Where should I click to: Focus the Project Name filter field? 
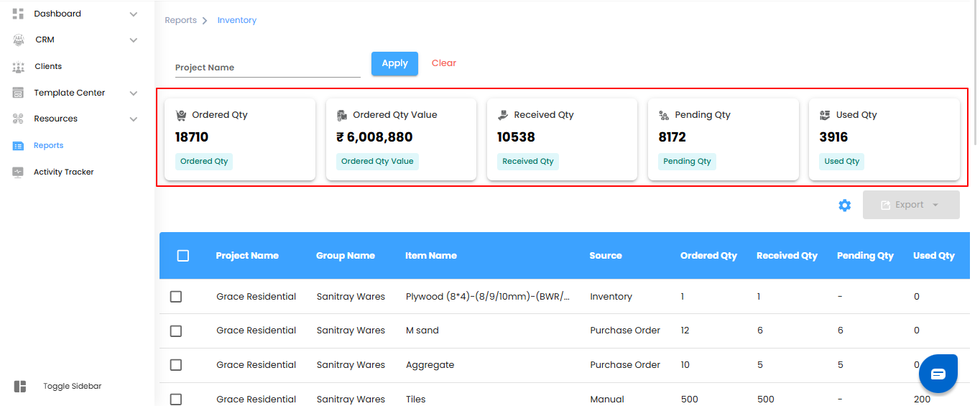267,68
